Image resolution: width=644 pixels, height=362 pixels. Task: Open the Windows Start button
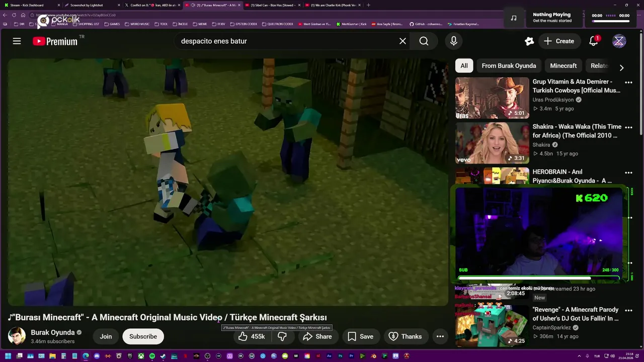click(x=8, y=356)
